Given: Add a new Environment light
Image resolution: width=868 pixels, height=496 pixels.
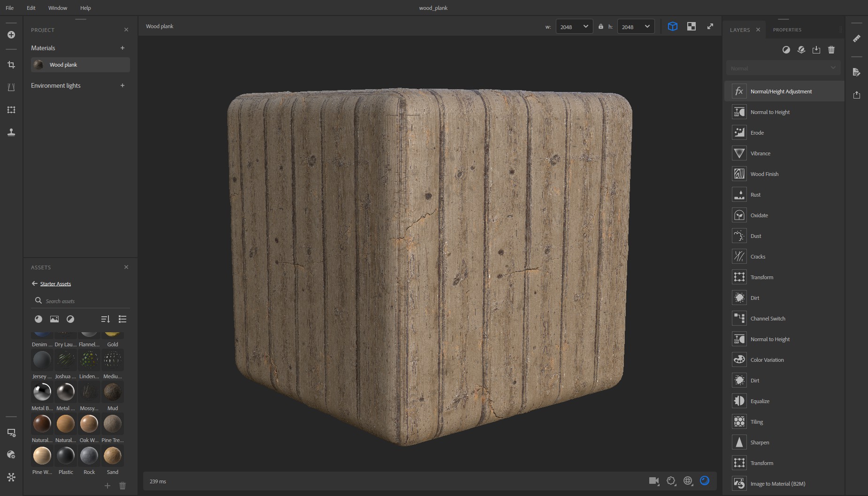Looking at the screenshot, I should 123,85.
